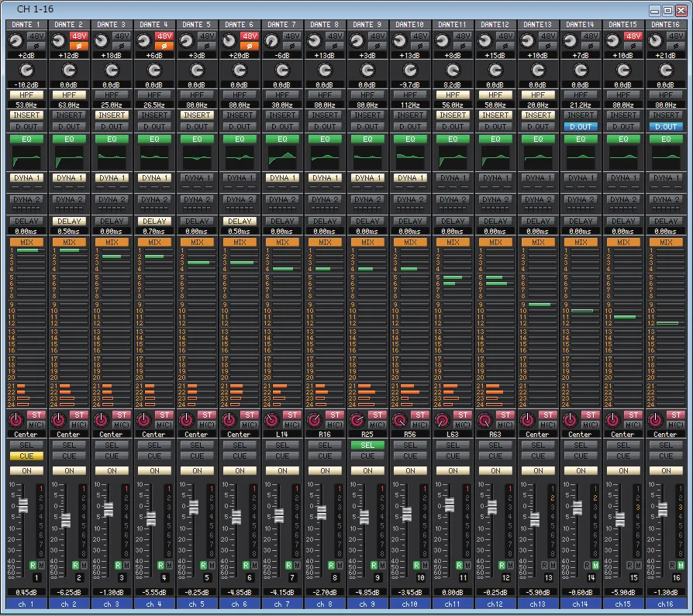
Task: Click the +21dB gain knob on DANTE 16
Action: (x=656, y=41)
